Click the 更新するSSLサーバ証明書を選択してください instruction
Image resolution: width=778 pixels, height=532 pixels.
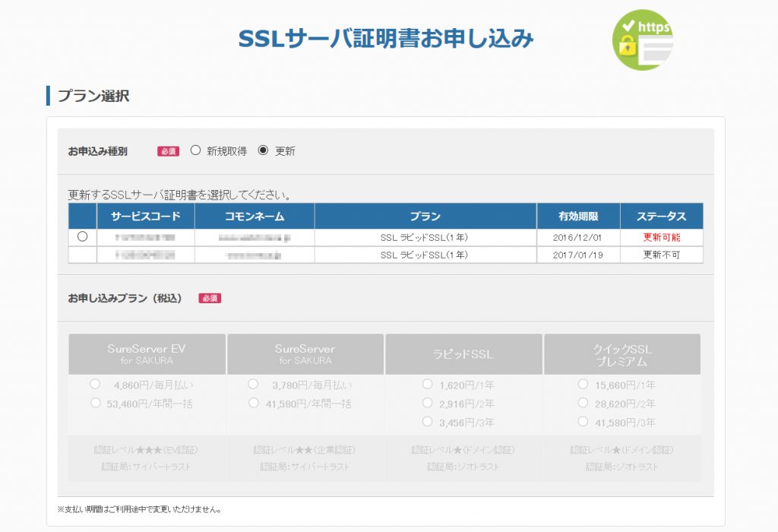pyautogui.click(x=179, y=195)
